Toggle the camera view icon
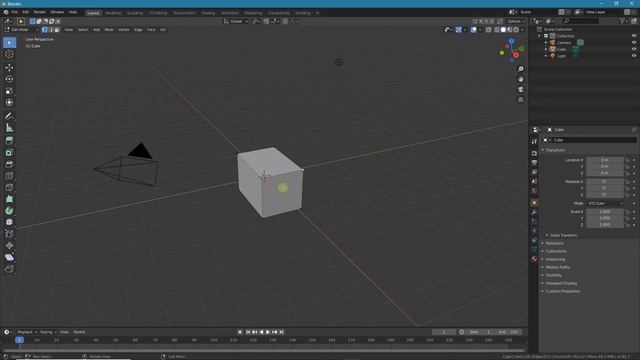The height and width of the screenshot is (360, 640). [x=520, y=89]
